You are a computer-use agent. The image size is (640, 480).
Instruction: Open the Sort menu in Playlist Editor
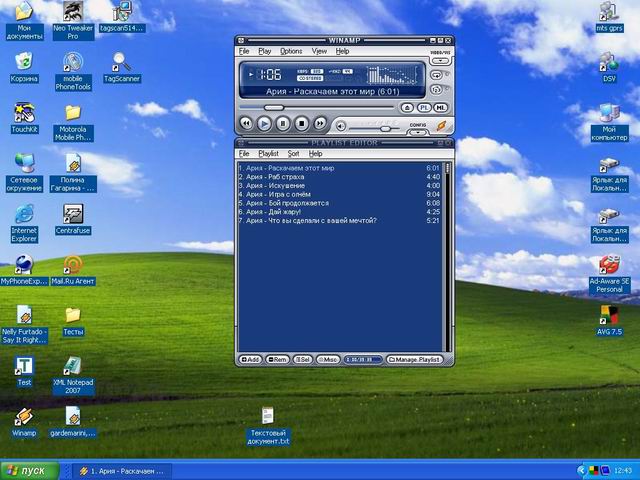pos(293,154)
